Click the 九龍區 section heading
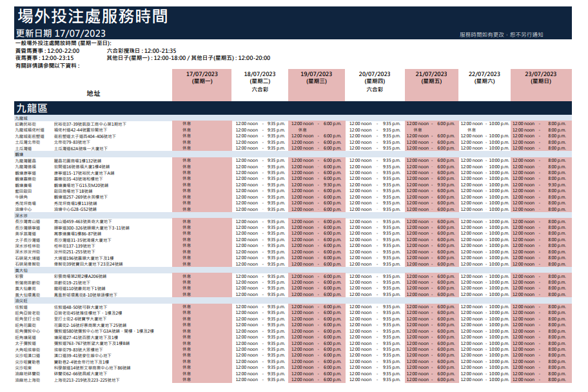 31,108
